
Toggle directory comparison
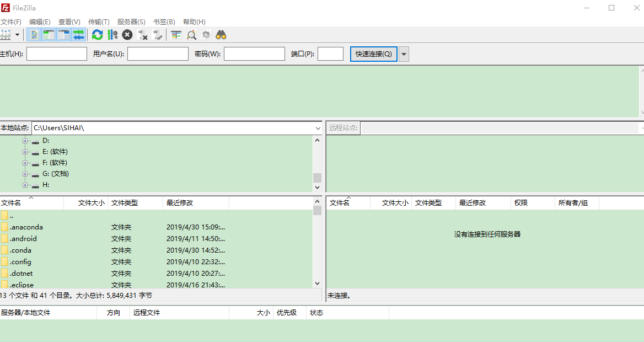(191, 35)
